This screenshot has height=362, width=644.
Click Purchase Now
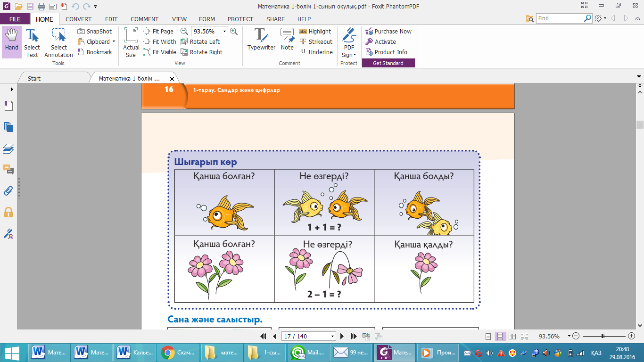tap(388, 31)
